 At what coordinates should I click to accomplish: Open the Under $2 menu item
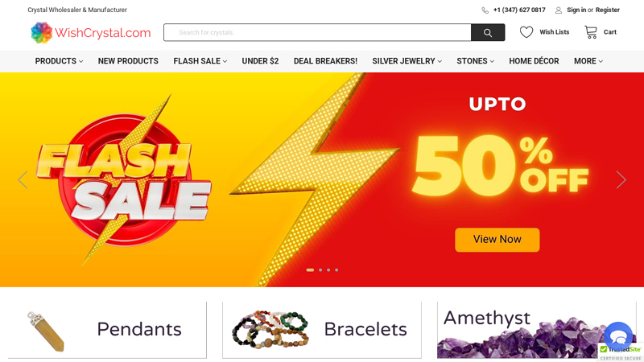tap(260, 61)
